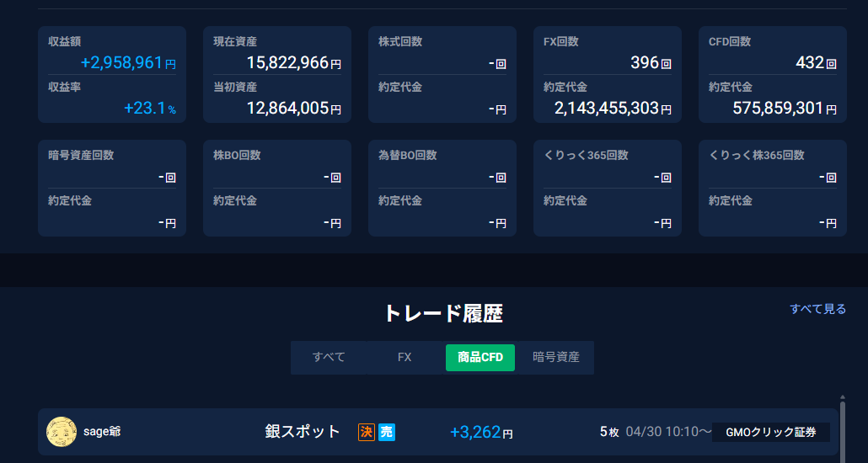Click the +3,262円 profit amount

[x=481, y=433]
